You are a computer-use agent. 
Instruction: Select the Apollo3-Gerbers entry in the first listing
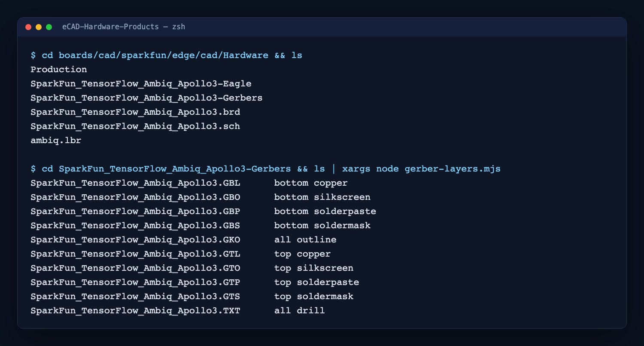pos(146,98)
